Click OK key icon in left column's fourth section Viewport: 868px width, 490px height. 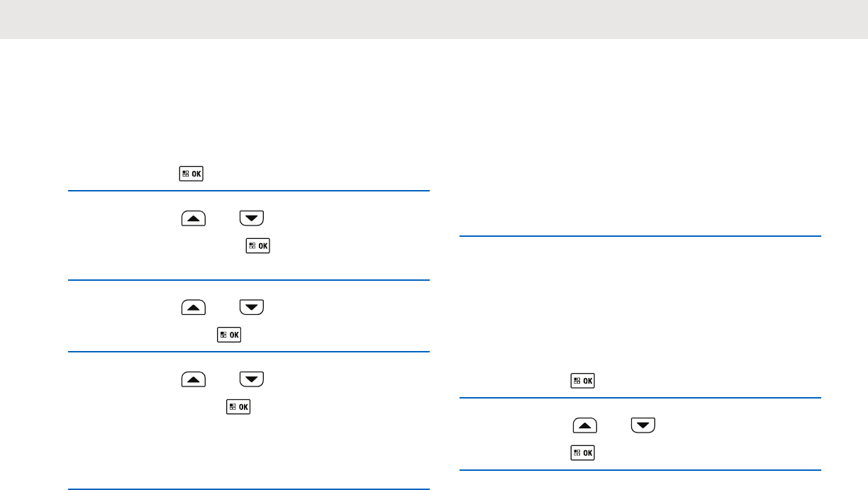click(239, 407)
